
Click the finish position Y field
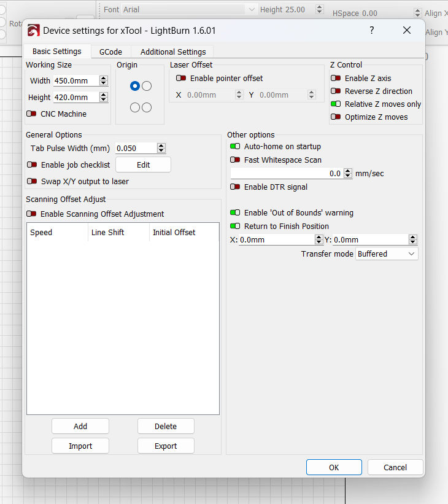pos(371,240)
